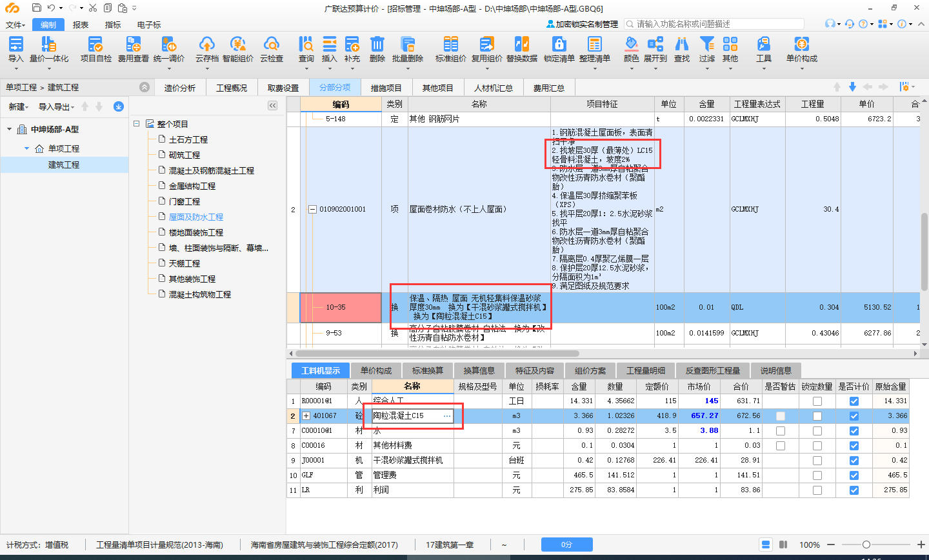Click the 查询 query icon
Screen dimensions: 929x560
306,44
